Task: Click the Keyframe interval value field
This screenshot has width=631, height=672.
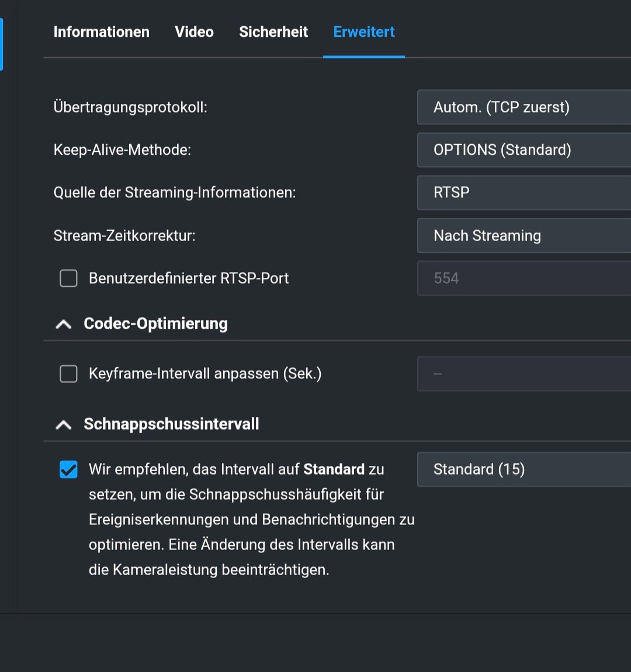Action: pos(523,374)
